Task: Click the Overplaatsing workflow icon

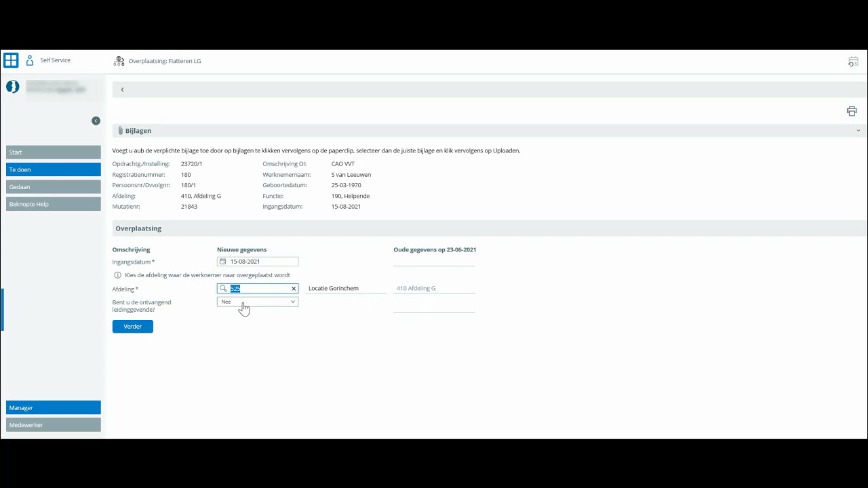Action: [x=119, y=61]
